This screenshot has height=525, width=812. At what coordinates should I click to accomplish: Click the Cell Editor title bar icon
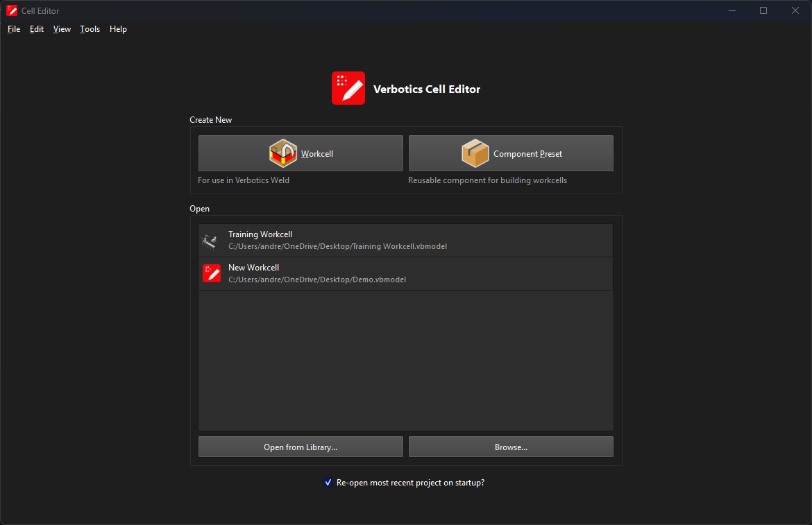[11, 10]
